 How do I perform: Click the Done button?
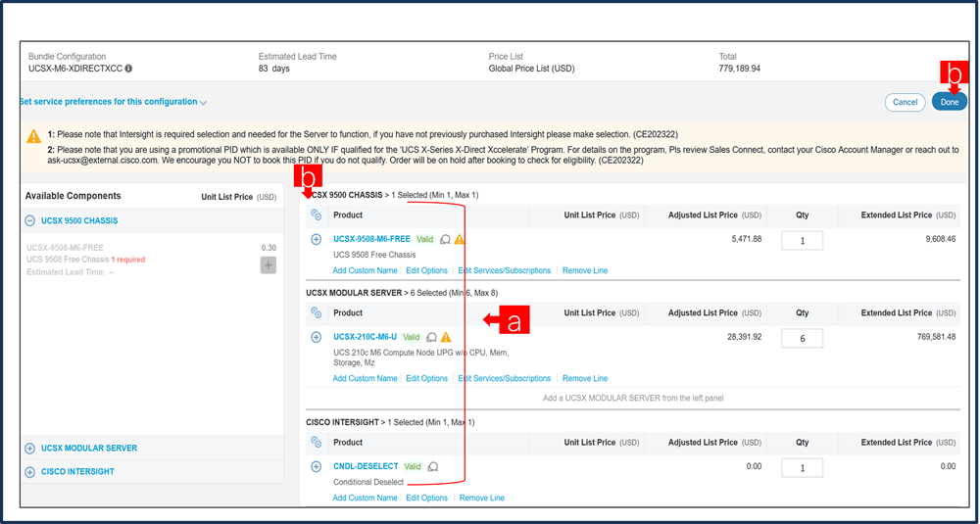950,103
